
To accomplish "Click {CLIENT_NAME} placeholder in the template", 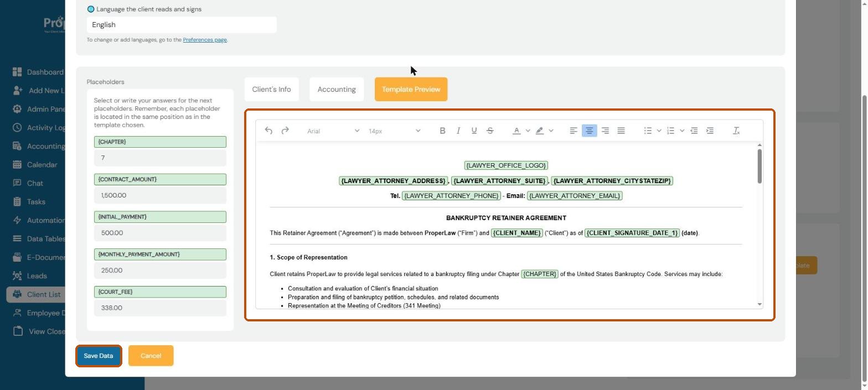I will [x=516, y=233].
